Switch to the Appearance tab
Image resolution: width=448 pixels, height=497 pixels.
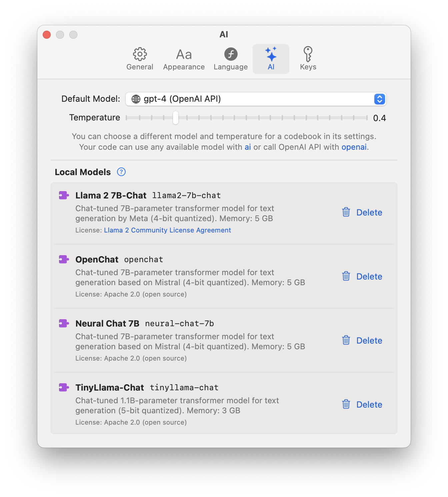[184, 59]
